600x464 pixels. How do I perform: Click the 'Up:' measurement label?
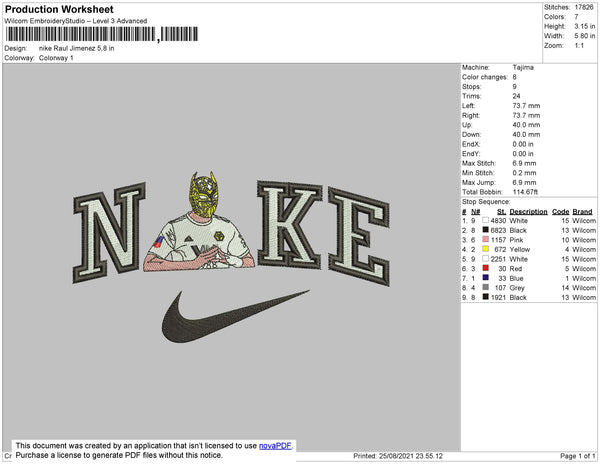click(x=467, y=125)
